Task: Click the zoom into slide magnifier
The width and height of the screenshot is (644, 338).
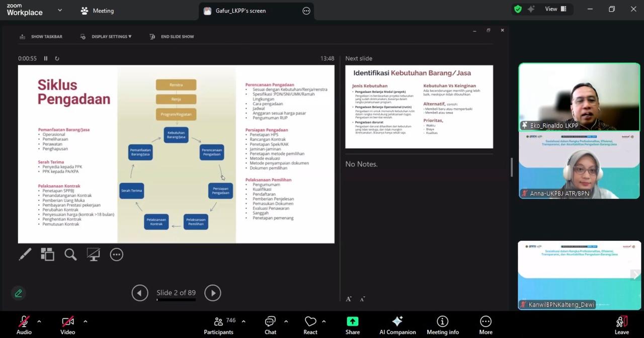Action: 70,255
